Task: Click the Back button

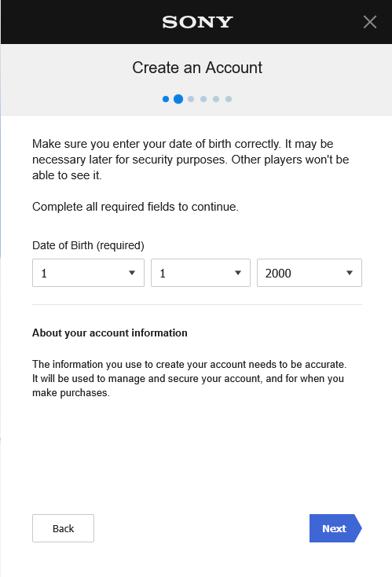Action: pyautogui.click(x=64, y=528)
